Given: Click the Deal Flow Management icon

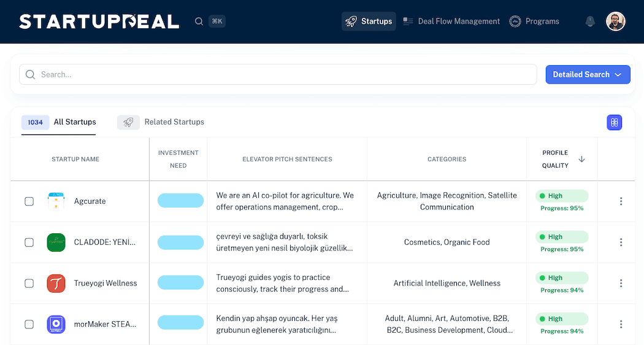Looking at the screenshot, I should [408, 21].
